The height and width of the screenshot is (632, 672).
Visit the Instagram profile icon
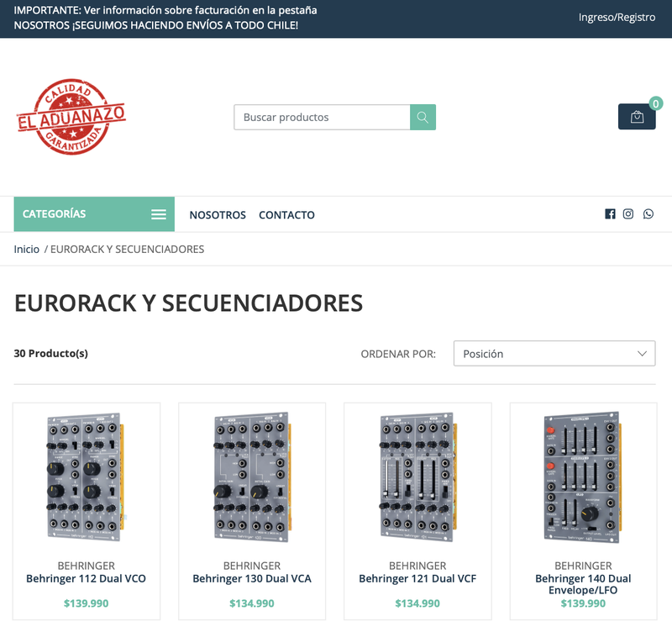[627, 214]
